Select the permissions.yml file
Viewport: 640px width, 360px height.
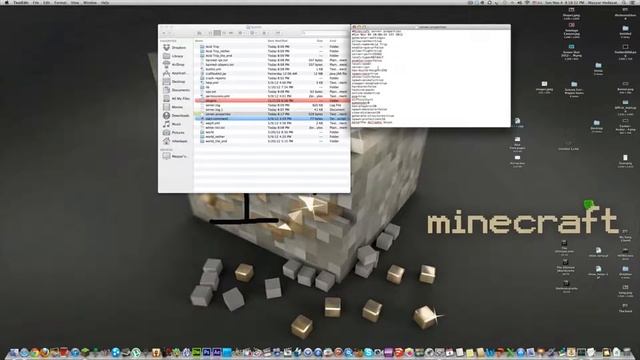coord(218,96)
